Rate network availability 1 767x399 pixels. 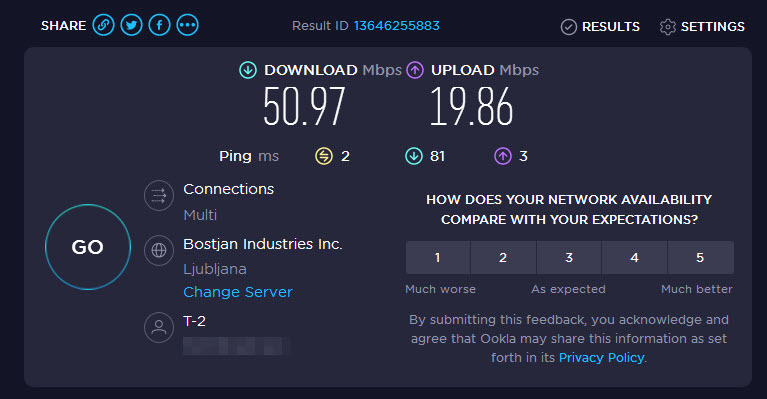point(438,257)
